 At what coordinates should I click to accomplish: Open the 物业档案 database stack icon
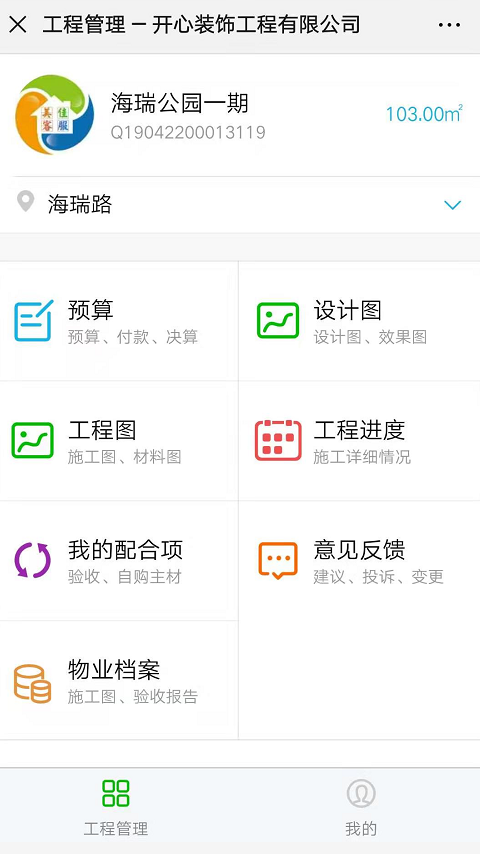click(x=32, y=684)
